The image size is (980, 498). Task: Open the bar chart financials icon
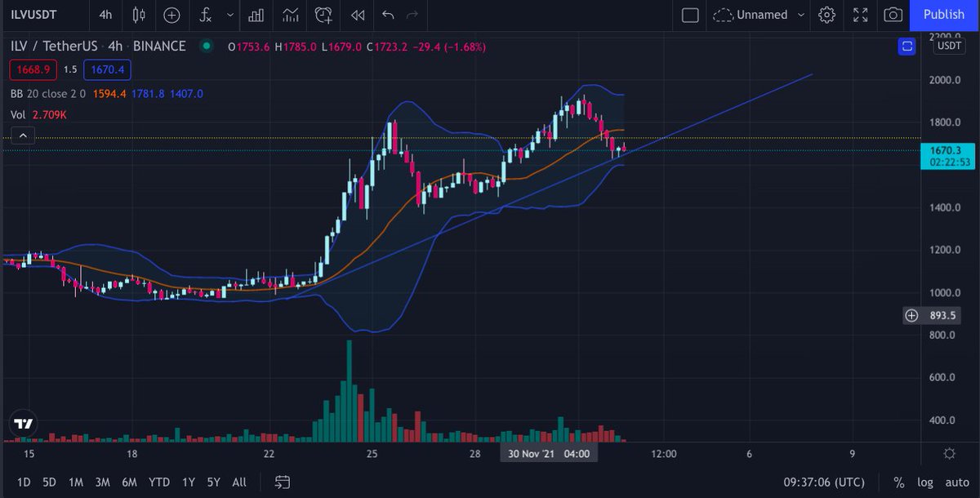[x=256, y=15]
